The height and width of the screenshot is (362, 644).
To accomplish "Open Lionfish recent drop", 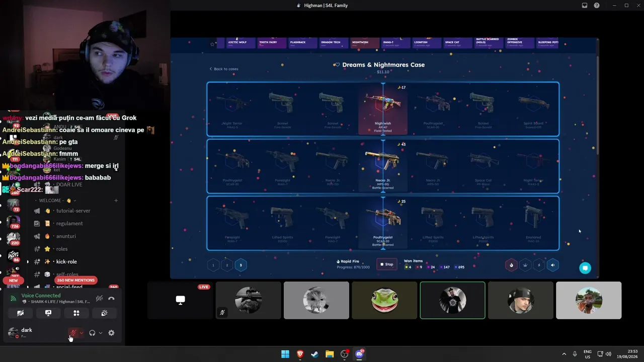I will (427, 43).
